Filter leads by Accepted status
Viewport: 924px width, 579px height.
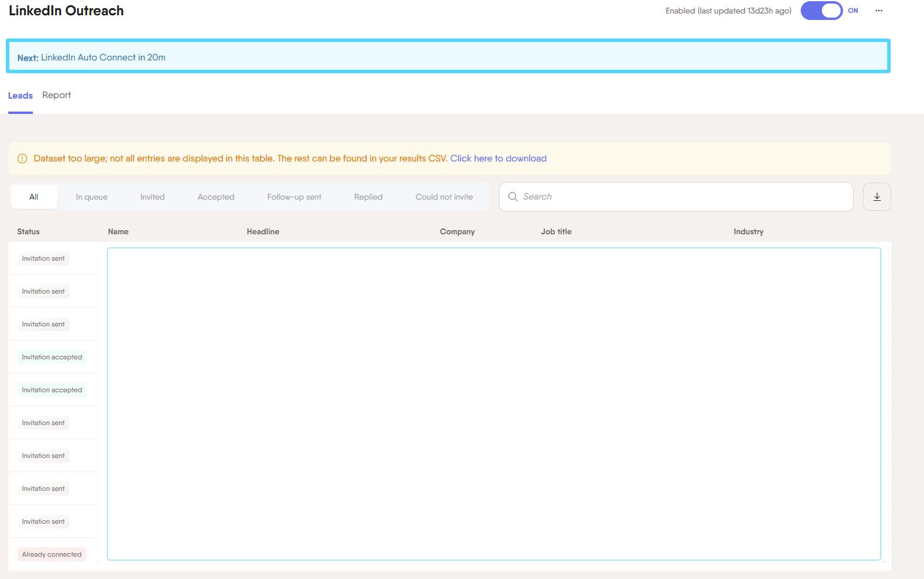(x=216, y=197)
